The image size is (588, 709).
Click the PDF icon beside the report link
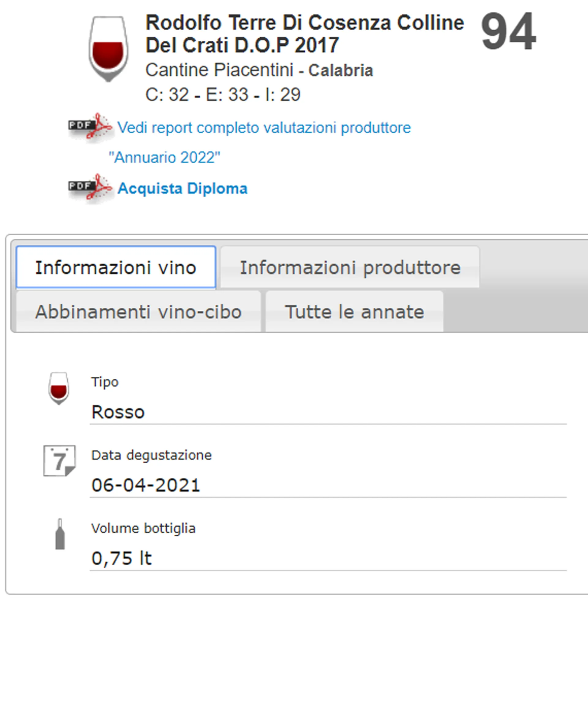tap(90, 127)
